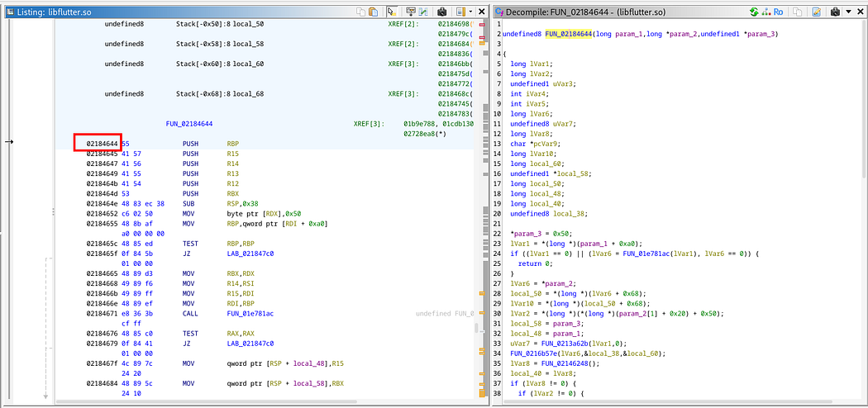Toggle the Ro read-only decompiler button
Viewport: 868px width, 408px height.
(x=779, y=11)
